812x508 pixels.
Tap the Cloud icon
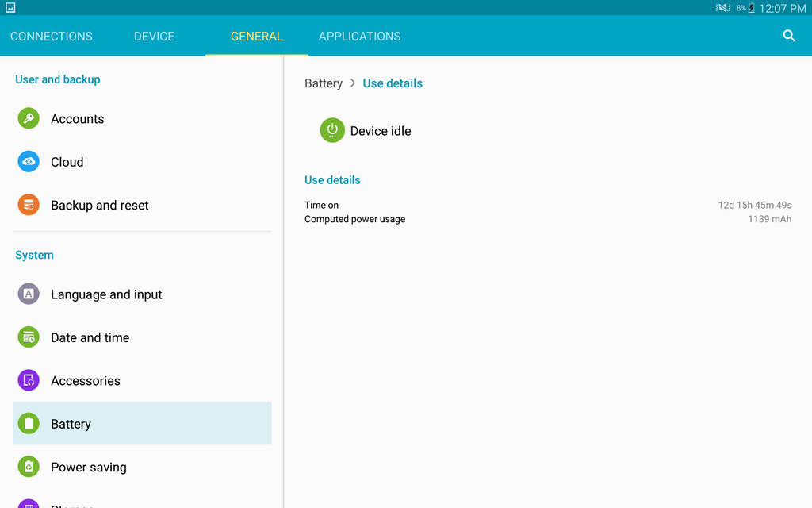tap(29, 162)
